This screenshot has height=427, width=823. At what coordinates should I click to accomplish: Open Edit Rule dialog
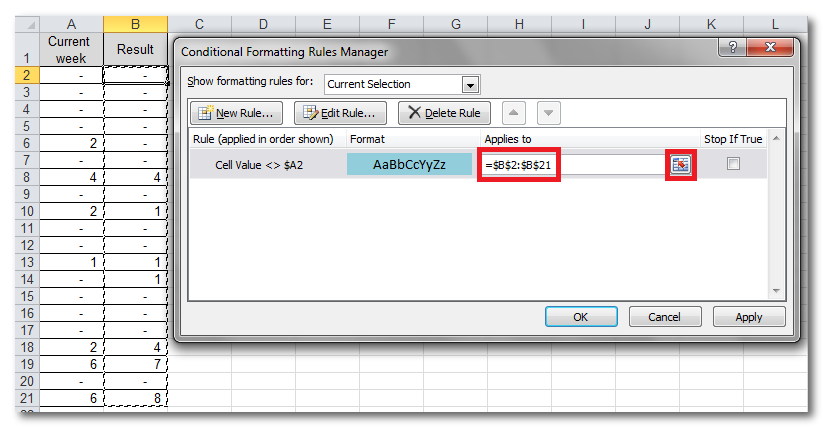(340, 113)
